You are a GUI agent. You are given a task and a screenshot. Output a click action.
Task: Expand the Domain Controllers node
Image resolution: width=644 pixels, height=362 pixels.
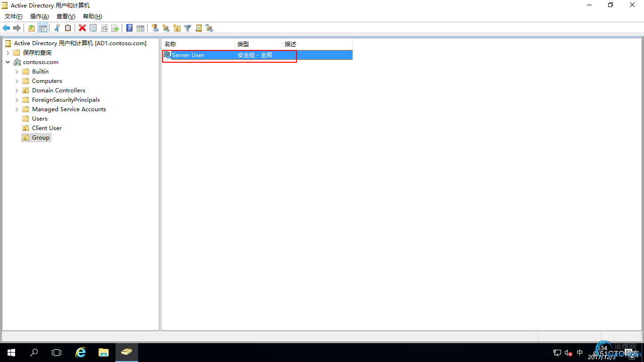pyautogui.click(x=17, y=90)
